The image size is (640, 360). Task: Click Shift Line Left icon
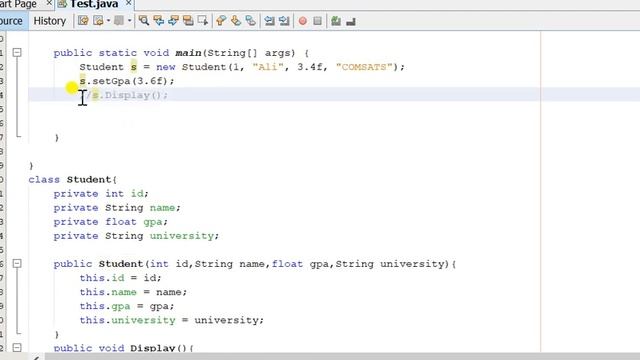[x=269, y=21]
